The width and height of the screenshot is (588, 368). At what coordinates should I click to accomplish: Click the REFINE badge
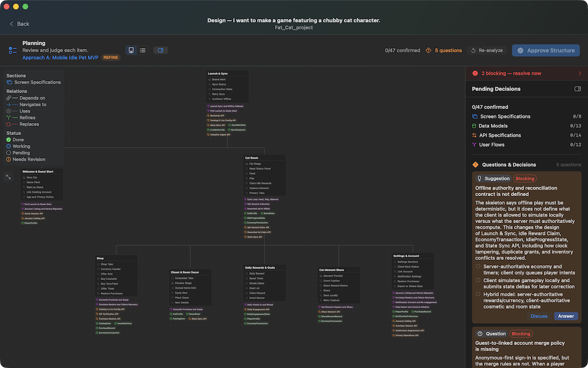click(111, 57)
